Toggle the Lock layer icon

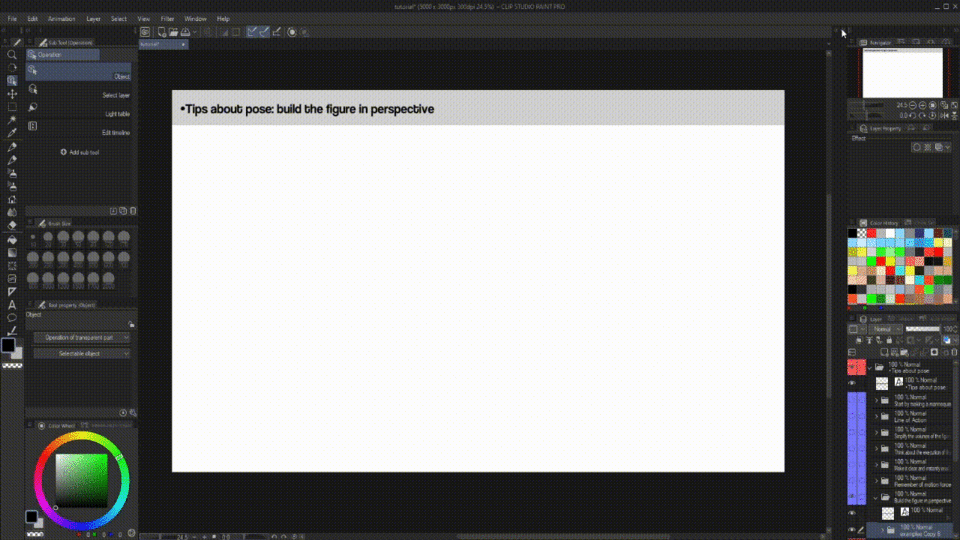coord(889,340)
